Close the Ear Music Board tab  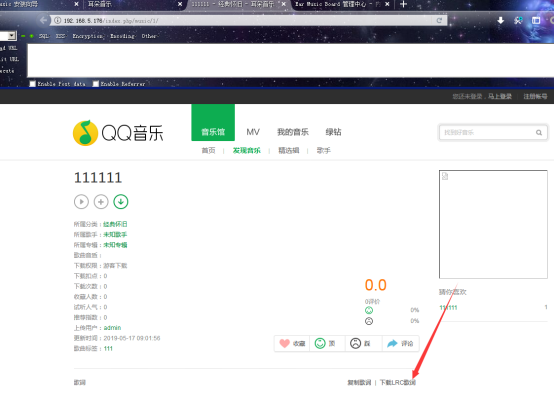coord(387,4)
